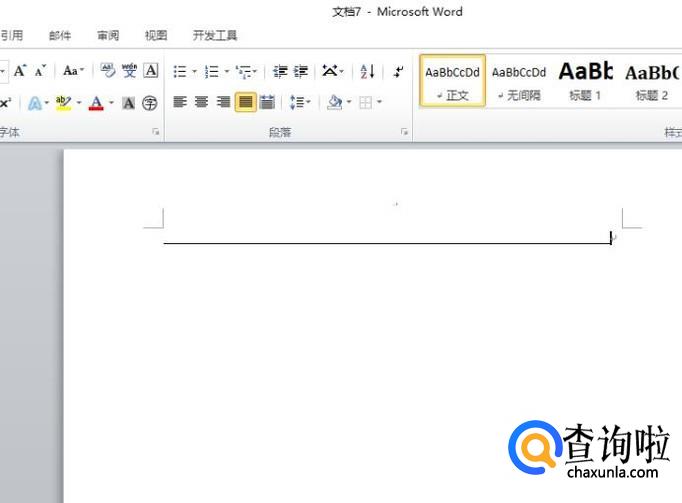Click the red Font Color button
Screen dimensions: 682x503
click(x=96, y=103)
